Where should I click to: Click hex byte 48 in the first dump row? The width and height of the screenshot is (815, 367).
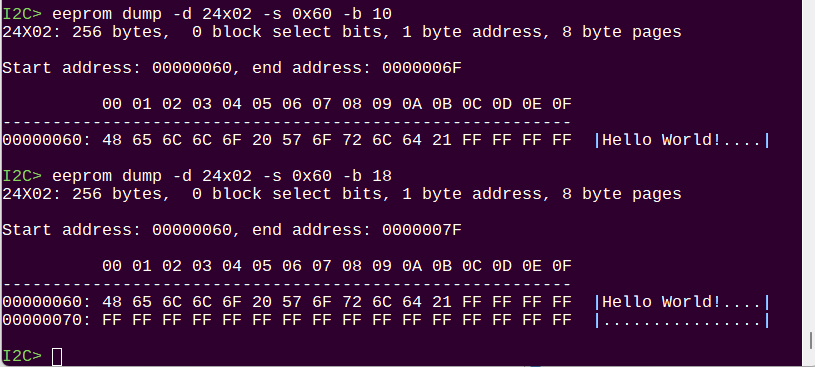tap(112, 140)
